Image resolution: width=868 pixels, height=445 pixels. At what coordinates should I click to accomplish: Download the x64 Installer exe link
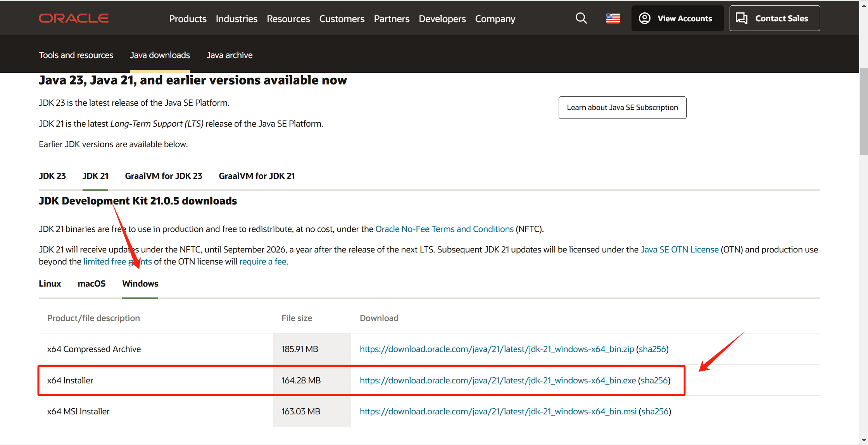[x=497, y=380]
